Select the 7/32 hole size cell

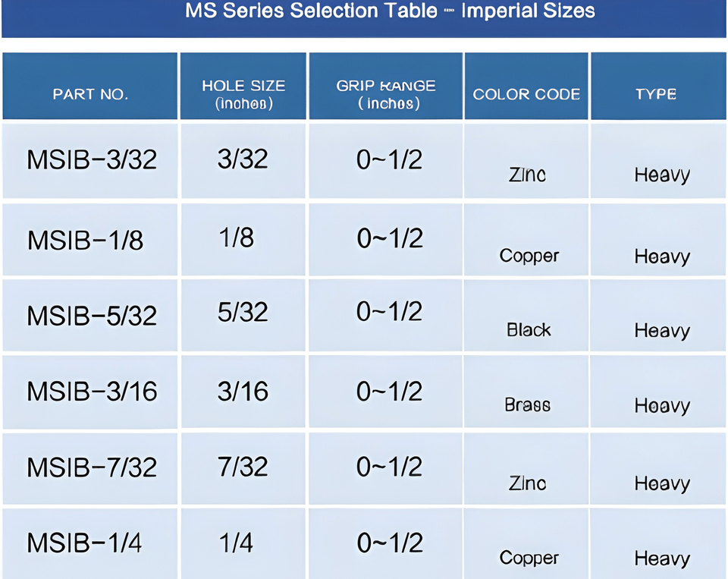pyautogui.click(x=243, y=467)
